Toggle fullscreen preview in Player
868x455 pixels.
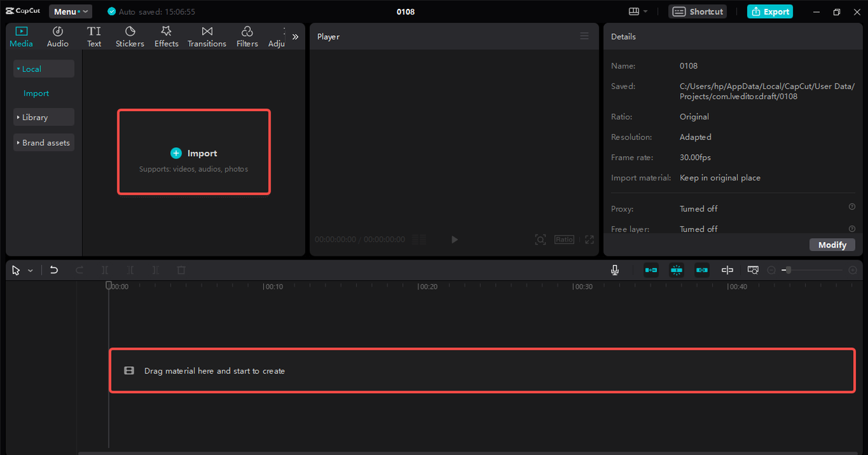[x=589, y=239]
